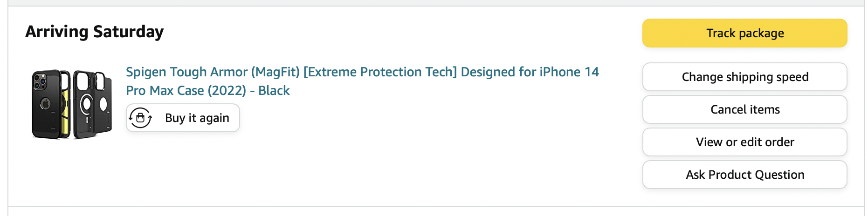868x216 pixels.
Task: Track the package arriving Saturday
Action: point(744,33)
